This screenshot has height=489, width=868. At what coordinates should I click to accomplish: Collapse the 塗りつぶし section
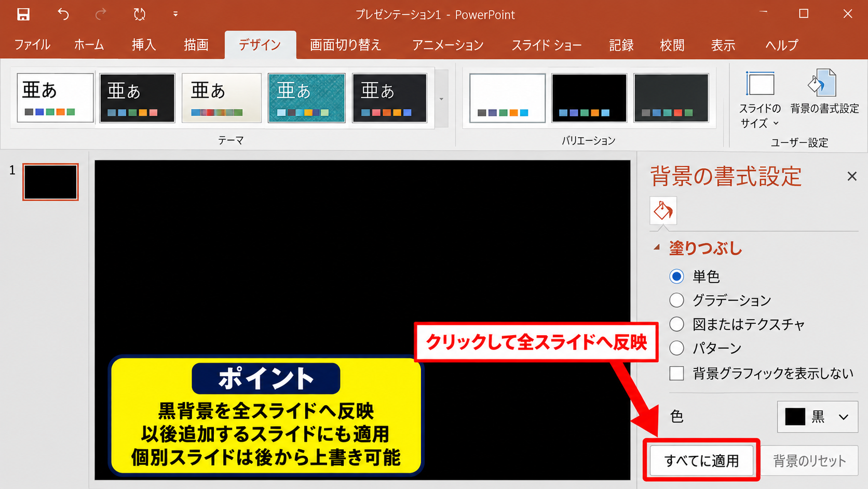[x=657, y=248]
